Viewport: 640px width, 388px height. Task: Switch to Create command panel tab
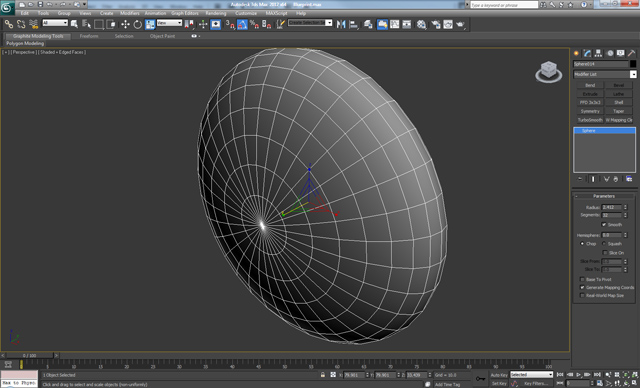pyautogui.click(x=576, y=53)
